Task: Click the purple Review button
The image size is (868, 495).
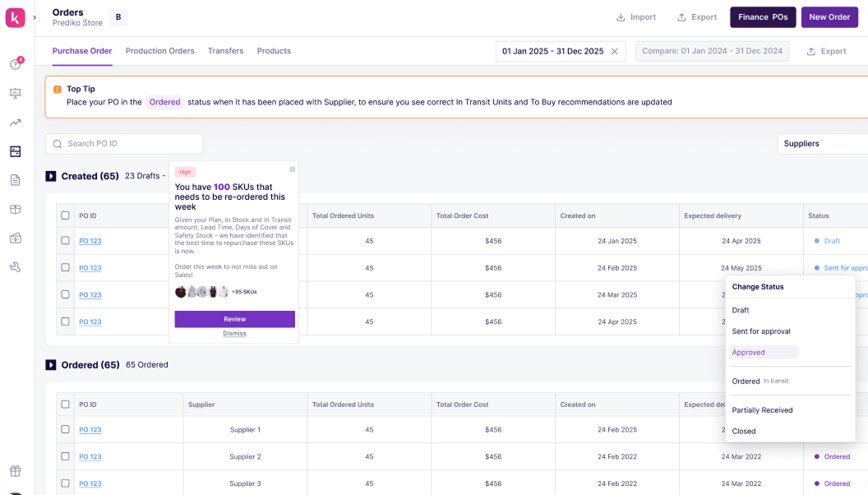Action: pos(235,319)
